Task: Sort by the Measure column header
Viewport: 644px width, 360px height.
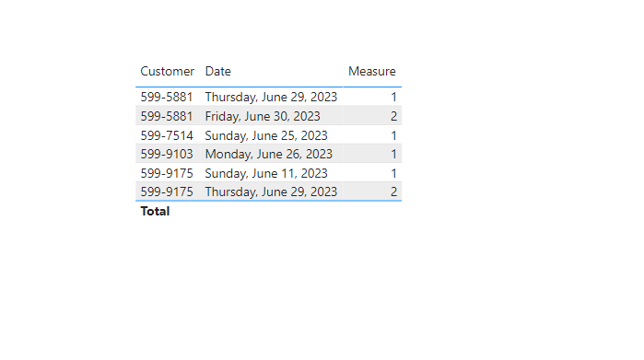Action: click(371, 72)
